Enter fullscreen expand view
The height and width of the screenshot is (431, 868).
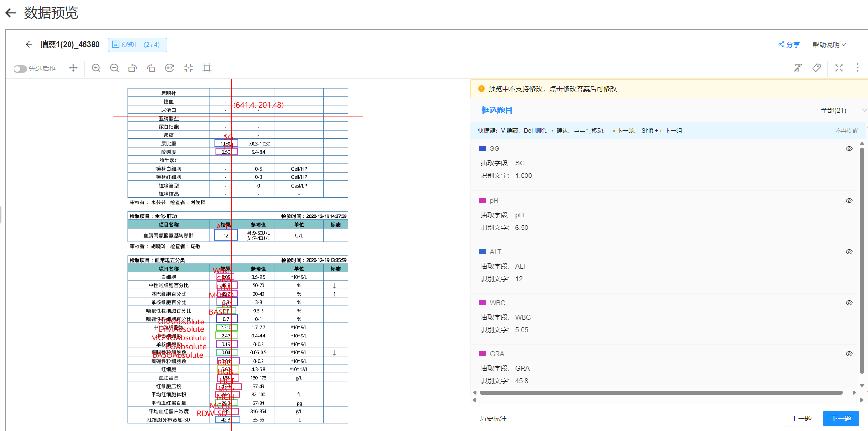839,68
